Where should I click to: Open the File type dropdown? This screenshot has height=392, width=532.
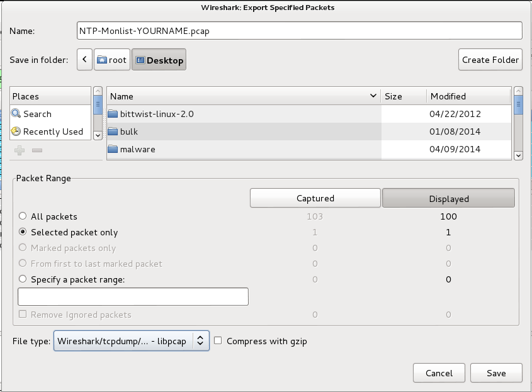pos(132,341)
